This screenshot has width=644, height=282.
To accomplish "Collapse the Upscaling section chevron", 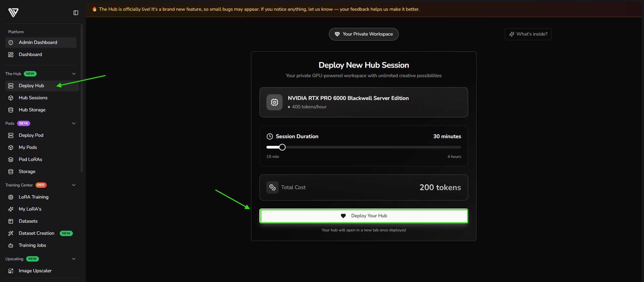I will (74, 259).
